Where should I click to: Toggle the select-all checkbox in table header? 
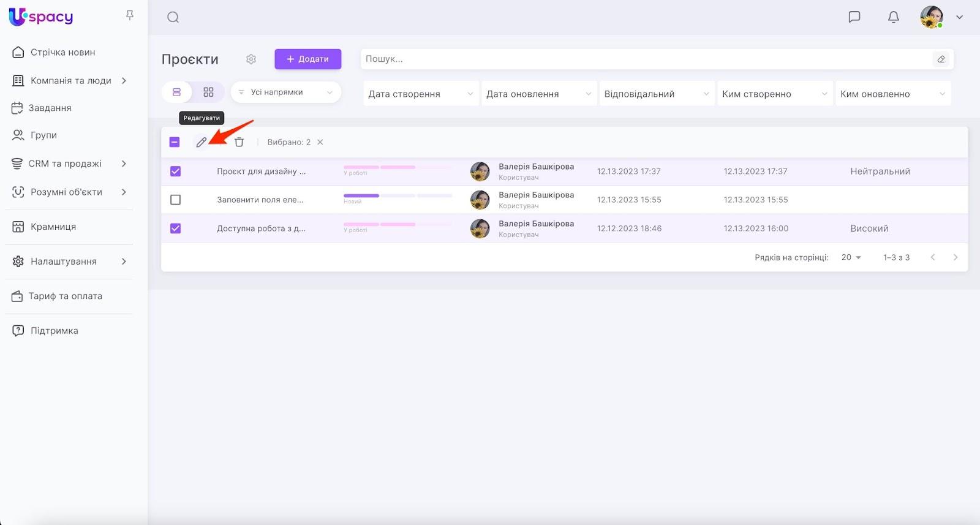point(175,142)
